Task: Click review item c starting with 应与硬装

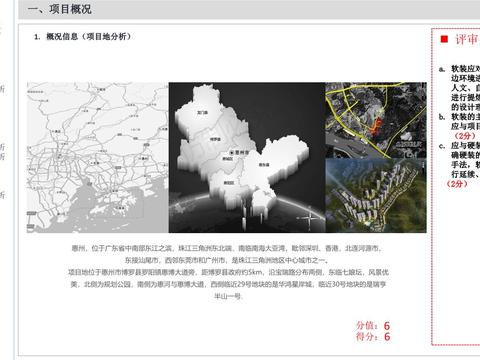Action: pos(459,165)
